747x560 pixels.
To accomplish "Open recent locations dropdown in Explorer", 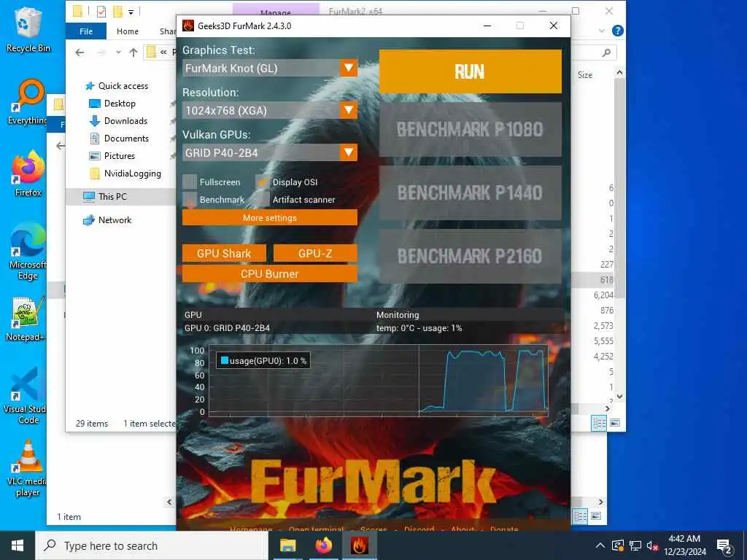I will 118,52.
